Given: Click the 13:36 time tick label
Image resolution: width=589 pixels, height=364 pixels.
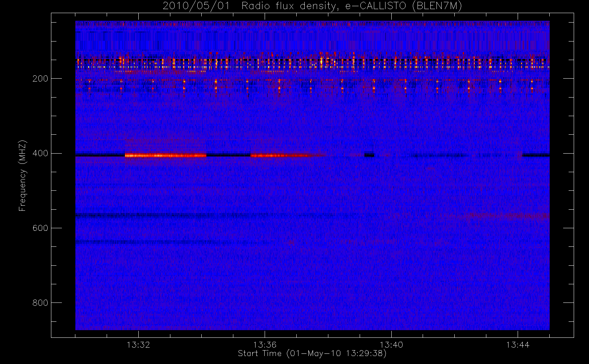Looking at the screenshot, I should tap(265, 345).
